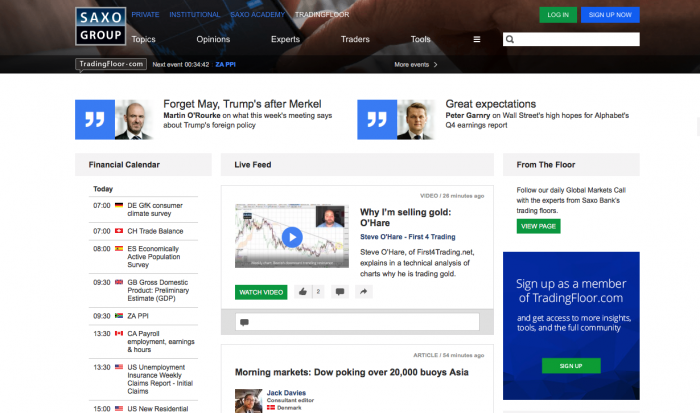700x413 pixels.
Task: Click the like count showing 2
Action: click(318, 292)
